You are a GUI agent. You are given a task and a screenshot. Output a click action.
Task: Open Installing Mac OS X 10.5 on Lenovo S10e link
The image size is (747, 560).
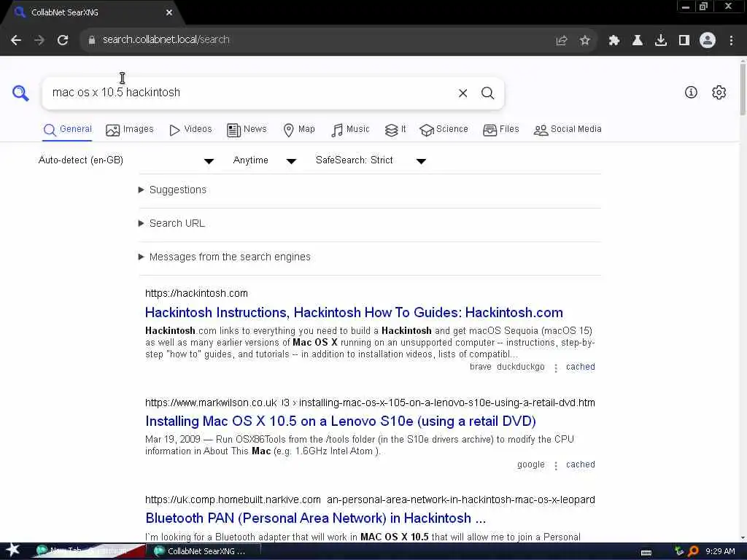click(x=341, y=421)
